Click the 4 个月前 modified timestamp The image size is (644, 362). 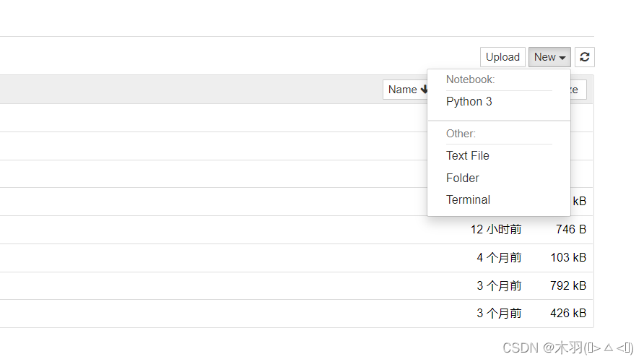click(499, 258)
